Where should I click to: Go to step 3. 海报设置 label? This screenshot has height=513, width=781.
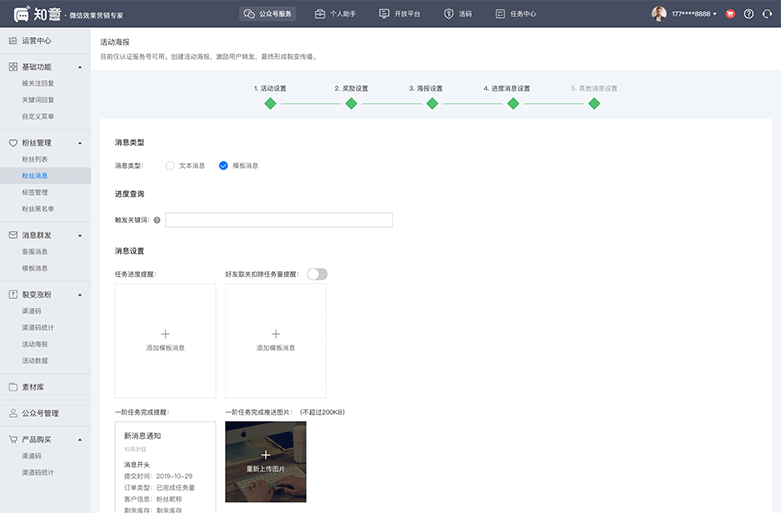(x=426, y=88)
